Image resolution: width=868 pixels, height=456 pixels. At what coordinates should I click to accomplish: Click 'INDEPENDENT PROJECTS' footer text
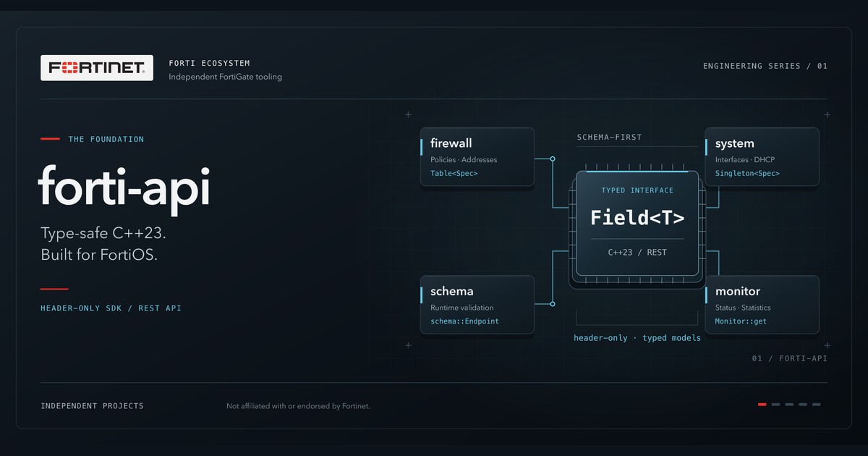[93, 406]
